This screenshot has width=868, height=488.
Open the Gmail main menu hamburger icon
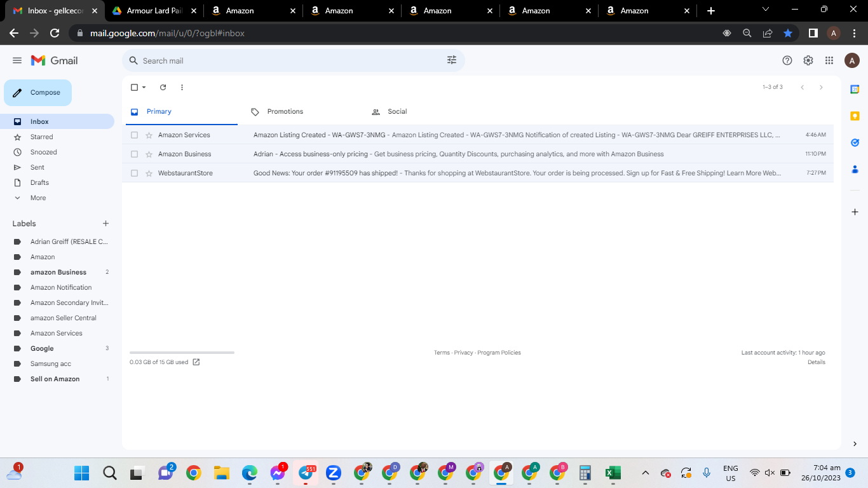pyautogui.click(x=17, y=60)
